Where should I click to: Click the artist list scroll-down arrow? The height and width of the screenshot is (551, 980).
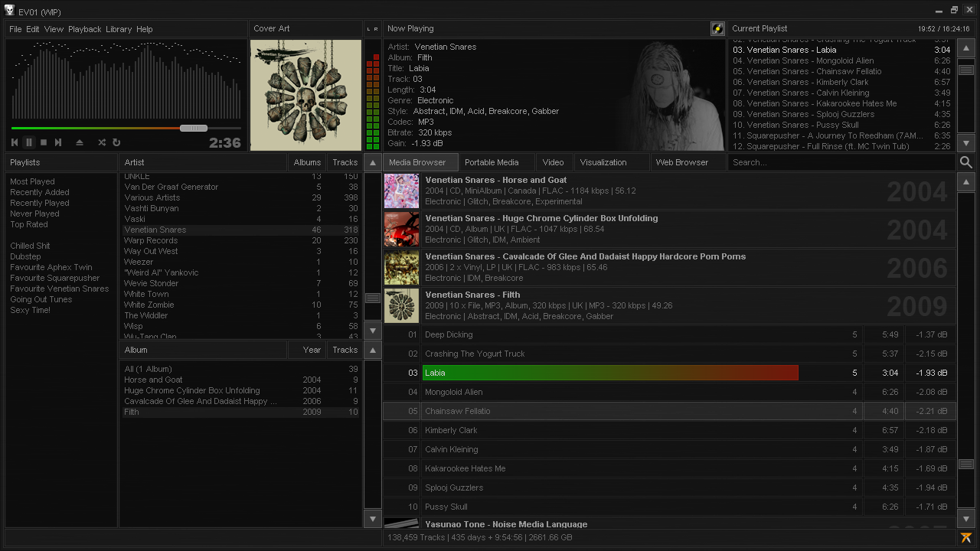[372, 331]
